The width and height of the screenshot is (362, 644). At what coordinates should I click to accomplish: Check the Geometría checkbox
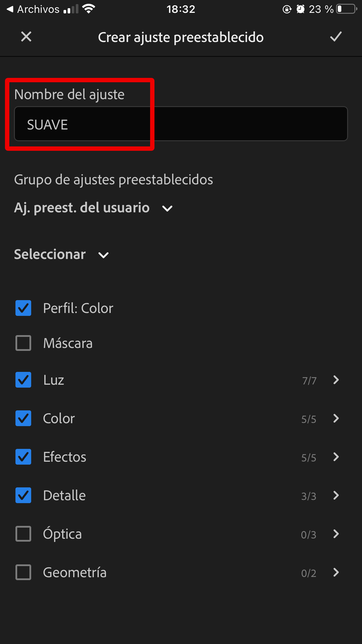click(23, 572)
